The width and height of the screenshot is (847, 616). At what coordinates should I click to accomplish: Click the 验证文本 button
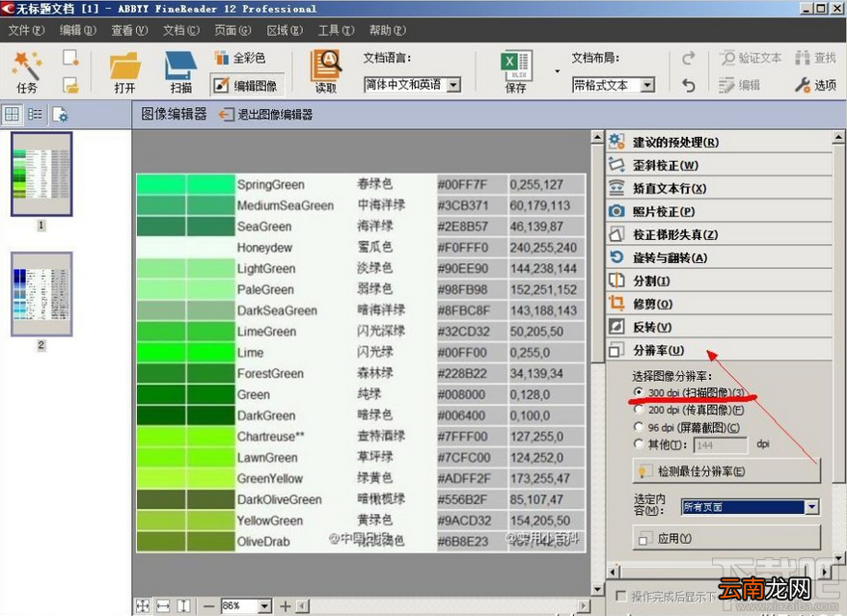pos(751,58)
